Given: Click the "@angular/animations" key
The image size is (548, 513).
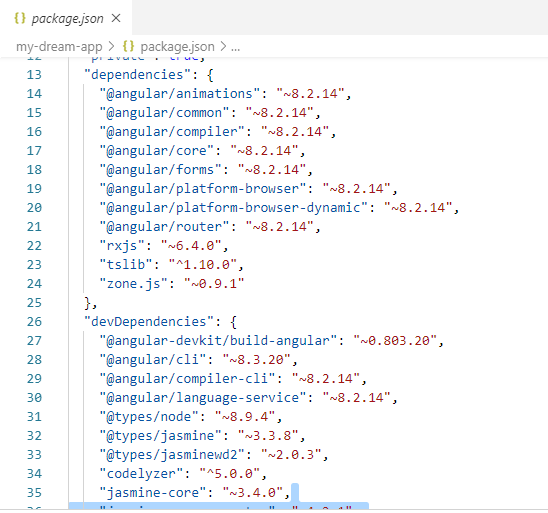Looking at the screenshot, I should coord(180,94).
